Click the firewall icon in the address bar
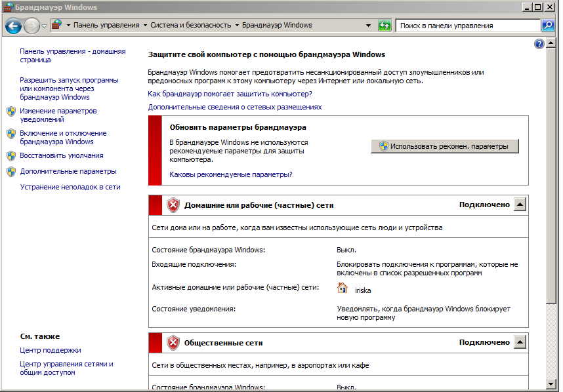563x392 pixels. click(x=56, y=25)
